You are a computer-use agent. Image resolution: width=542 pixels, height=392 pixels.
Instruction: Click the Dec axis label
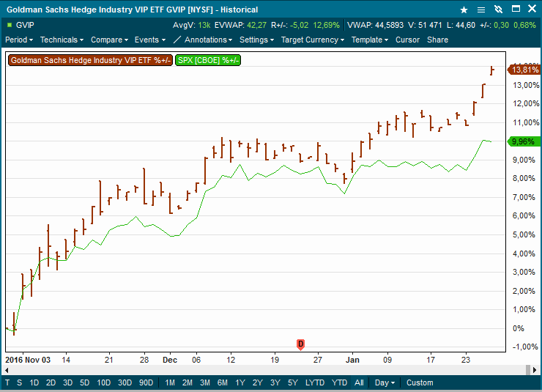(170, 360)
